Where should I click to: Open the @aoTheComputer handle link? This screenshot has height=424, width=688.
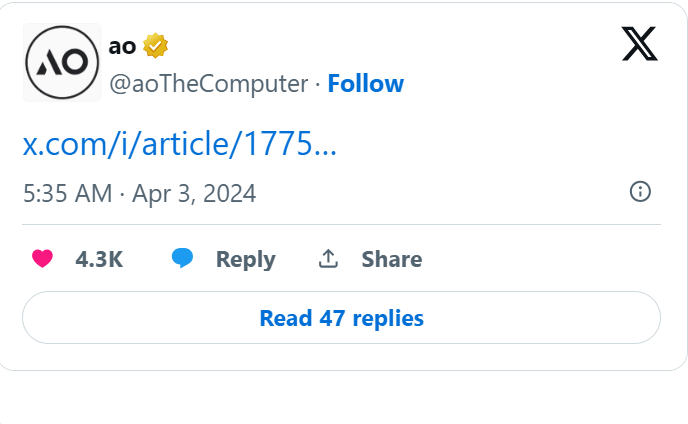(x=208, y=84)
